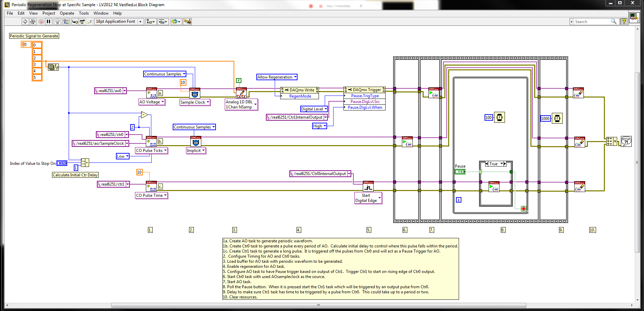Image resolution: width=644 pixels, height=311 pixels.
Task: Click the horizontal scrollbar right arrow
Action: (x=632, y=305)
